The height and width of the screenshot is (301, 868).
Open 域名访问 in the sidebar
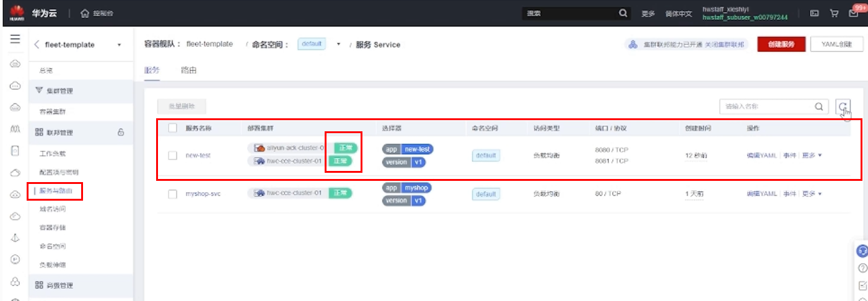point(52,209)
